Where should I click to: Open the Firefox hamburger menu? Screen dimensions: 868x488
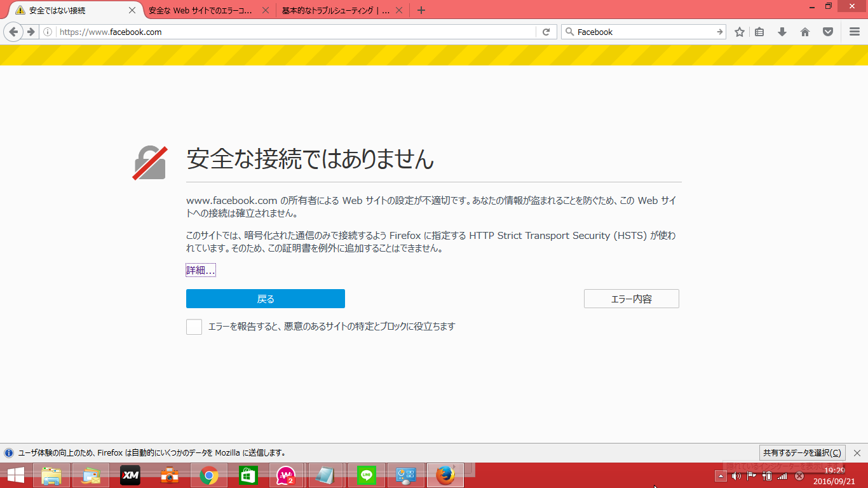coord(855,32)
